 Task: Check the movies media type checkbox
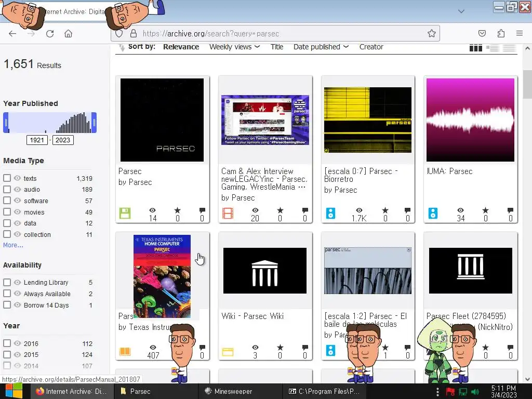[x=7, y=212]
